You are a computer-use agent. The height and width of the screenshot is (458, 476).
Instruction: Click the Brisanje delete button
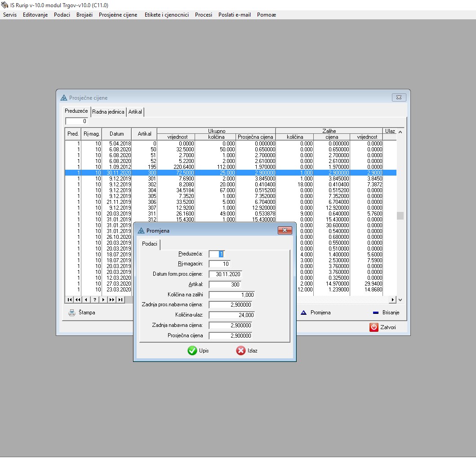coord(385,313)
